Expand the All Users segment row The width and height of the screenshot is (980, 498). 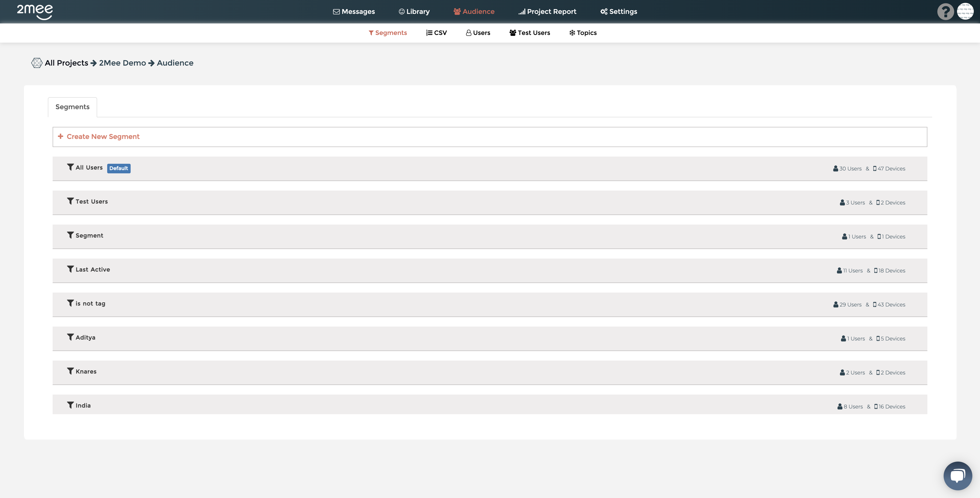490,169
